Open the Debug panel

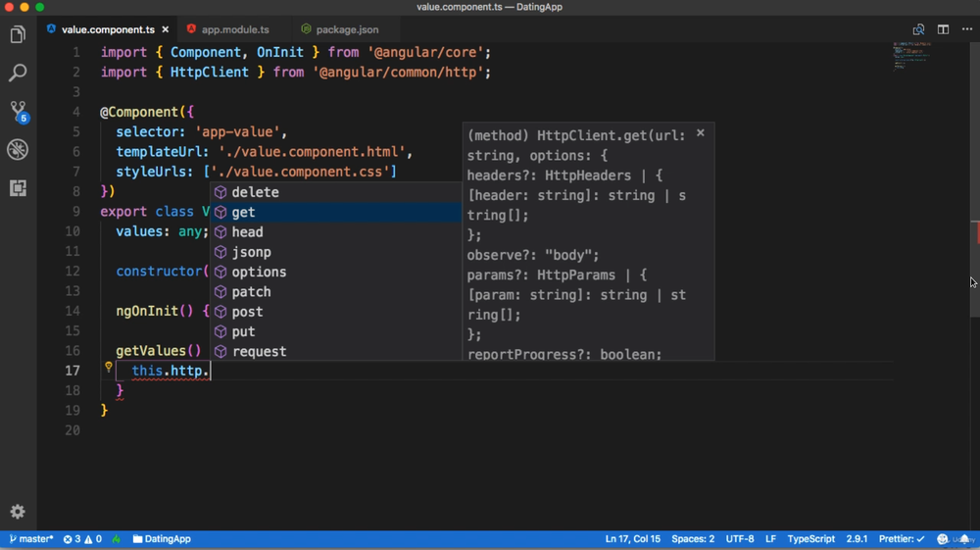(x=18, y=149)
